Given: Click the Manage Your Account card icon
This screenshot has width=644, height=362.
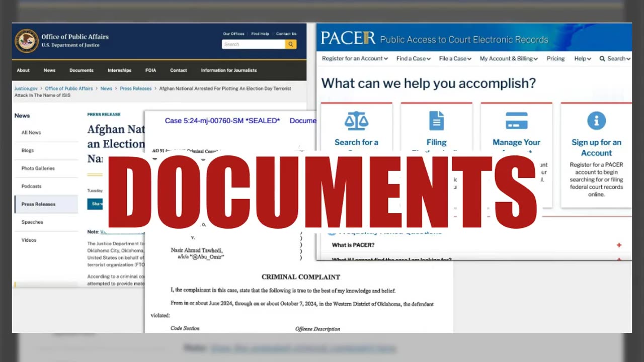Looking at the screenshot, I should (516, 121).
